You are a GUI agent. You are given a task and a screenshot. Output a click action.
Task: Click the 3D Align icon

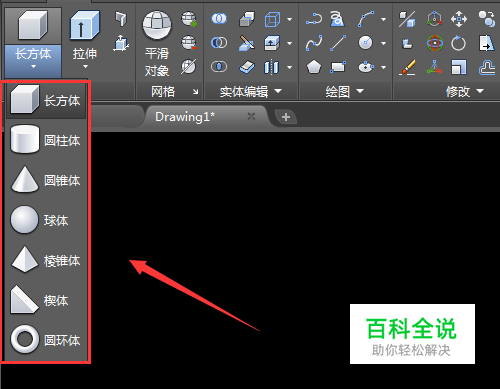(407, 43)
